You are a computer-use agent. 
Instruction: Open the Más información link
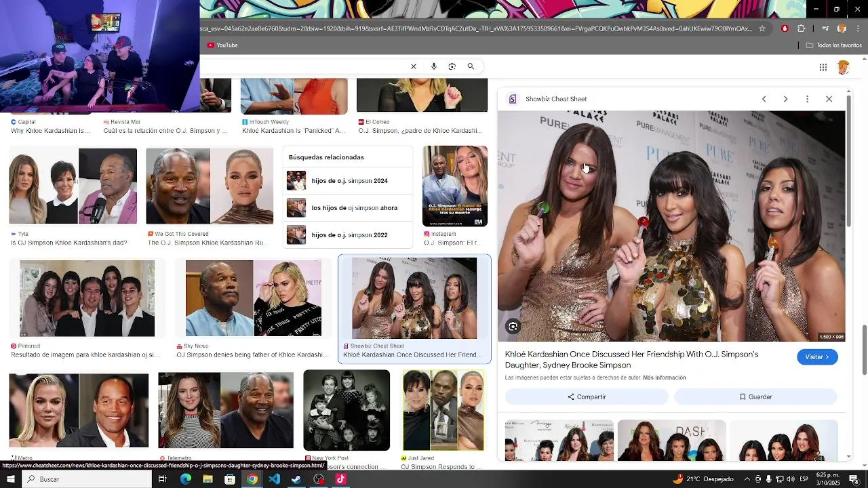click(x=665, y=378)
